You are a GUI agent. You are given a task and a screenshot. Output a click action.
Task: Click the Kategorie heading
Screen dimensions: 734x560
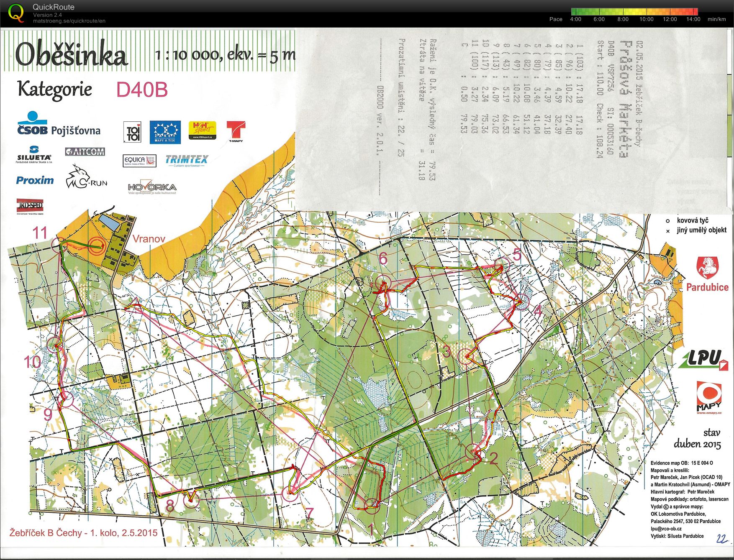(x=55, y=89)
